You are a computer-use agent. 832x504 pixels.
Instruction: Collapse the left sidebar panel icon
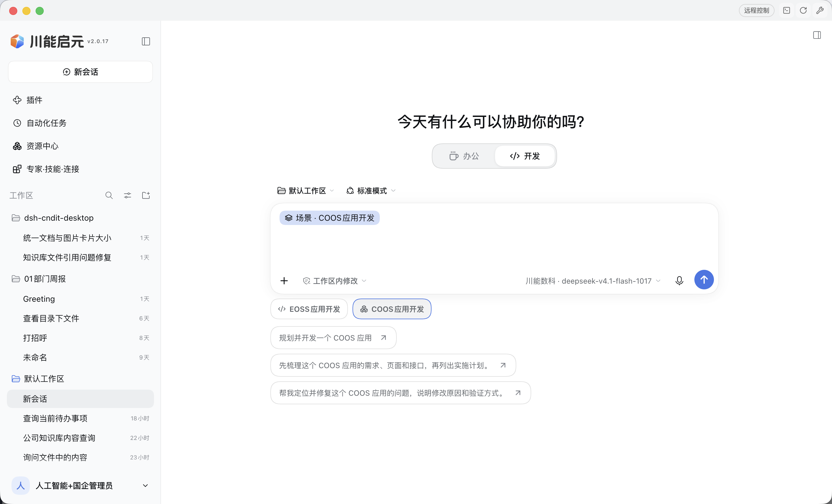(x=146, y=41)
